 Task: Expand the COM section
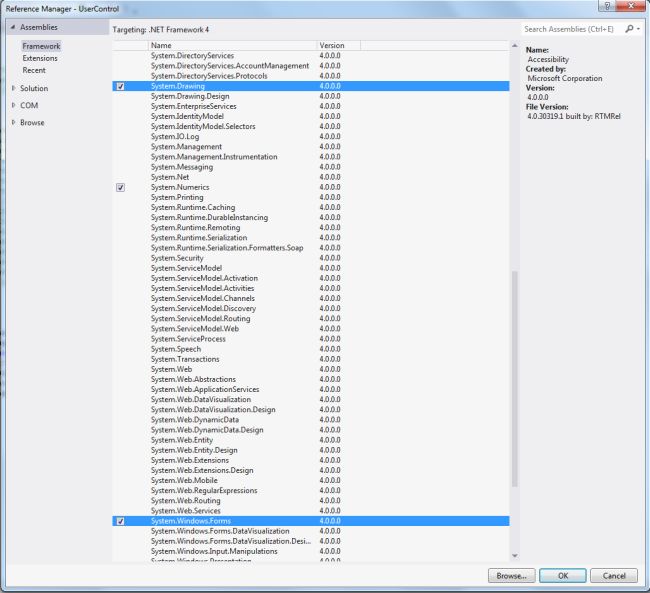point(13,105)
